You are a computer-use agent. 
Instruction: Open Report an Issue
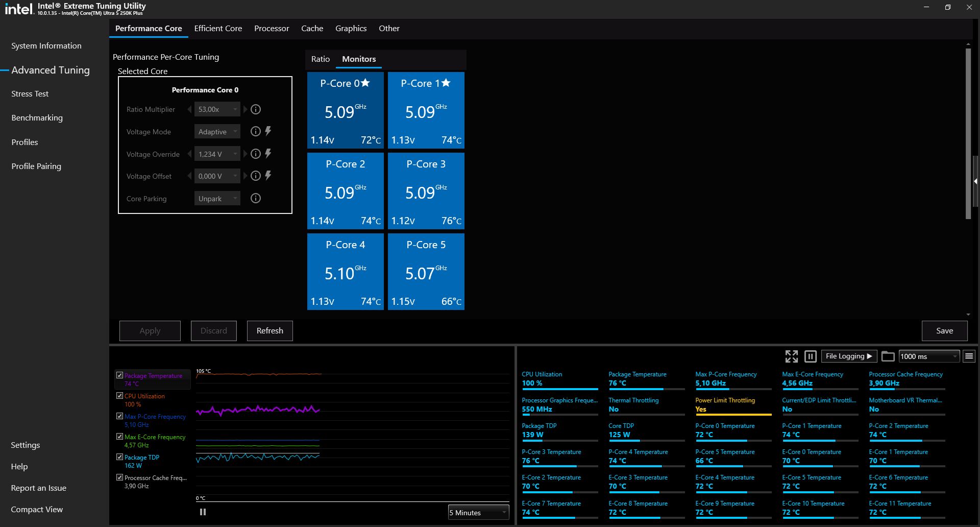point(39,488)
